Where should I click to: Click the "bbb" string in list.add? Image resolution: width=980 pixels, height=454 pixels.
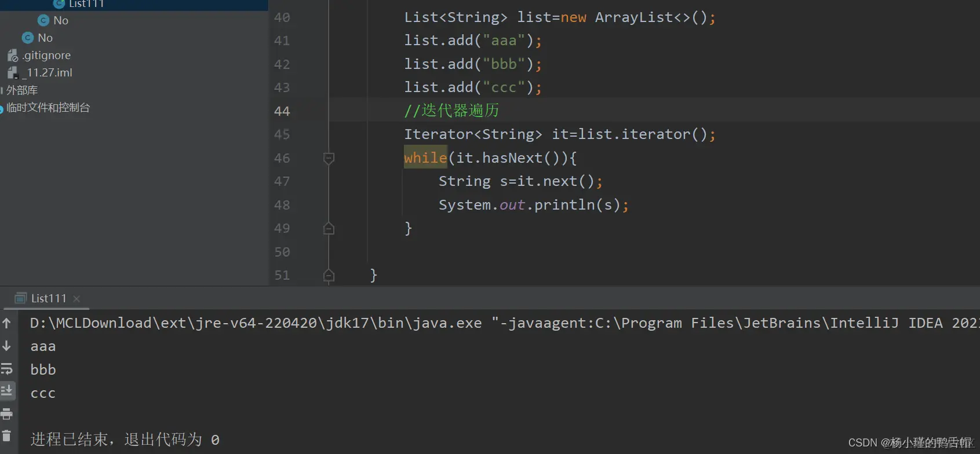504,64
